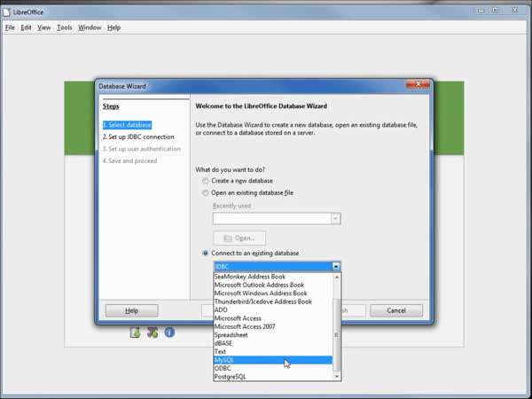Select ODBC database type
The height and width of the screenshot is (399, 532).
point(273,368)
